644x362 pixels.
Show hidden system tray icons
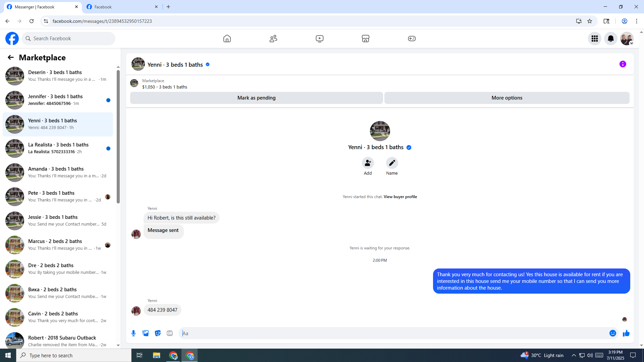(574, 355)
